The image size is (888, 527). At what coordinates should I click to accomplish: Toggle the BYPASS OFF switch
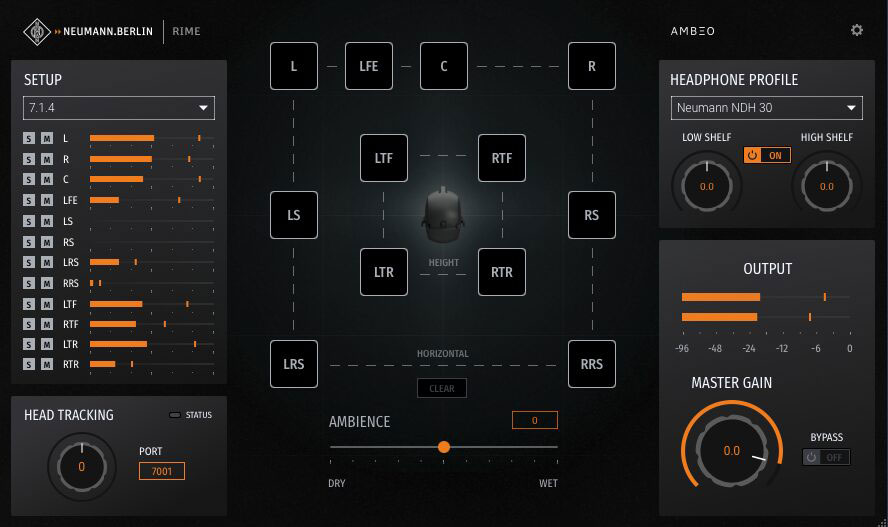(x=826, y=457)
